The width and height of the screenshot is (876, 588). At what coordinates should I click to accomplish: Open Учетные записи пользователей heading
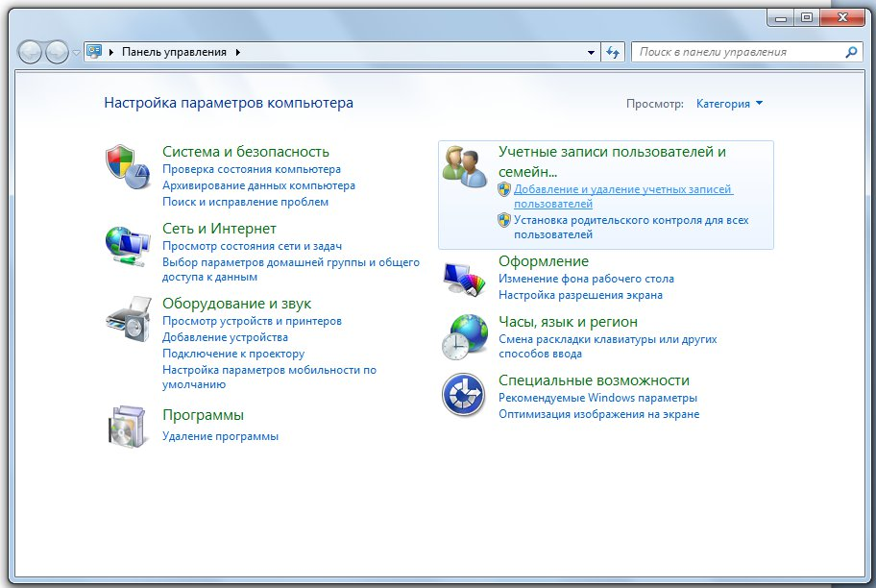(x=612, y=161)
